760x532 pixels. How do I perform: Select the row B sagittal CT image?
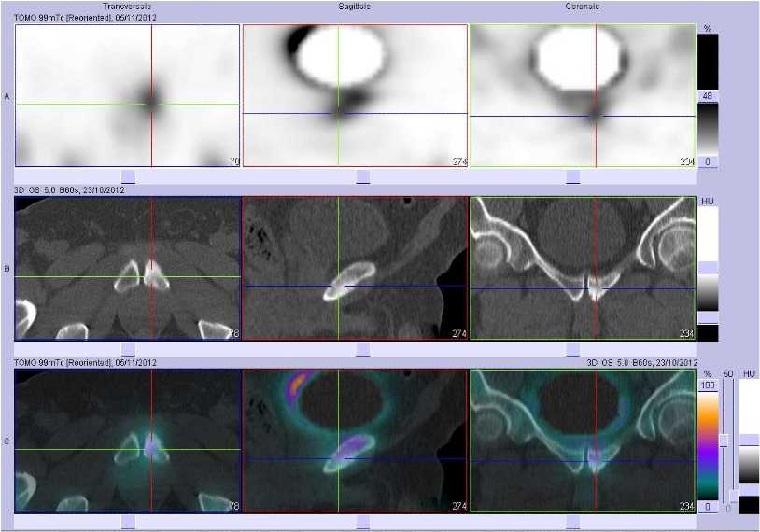[x=356, y=268]
